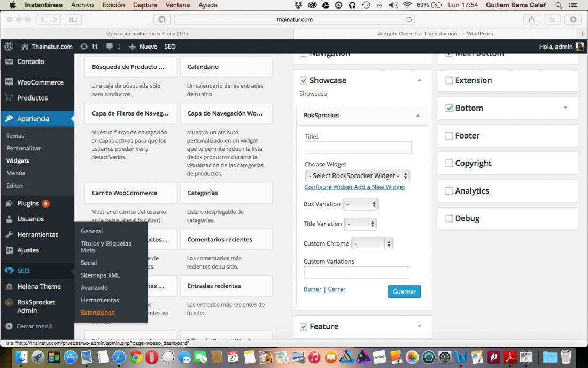
Task: Click Nuevo in the admin bar
Action: 143,47
